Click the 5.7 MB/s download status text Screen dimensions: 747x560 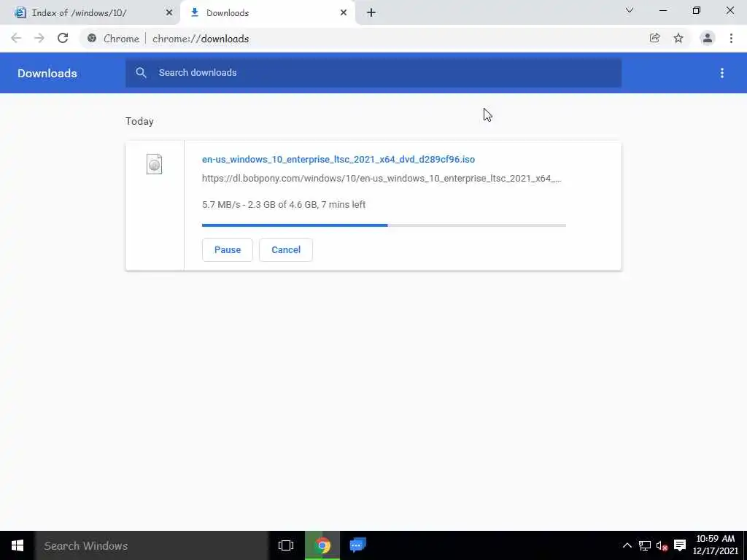284,205
